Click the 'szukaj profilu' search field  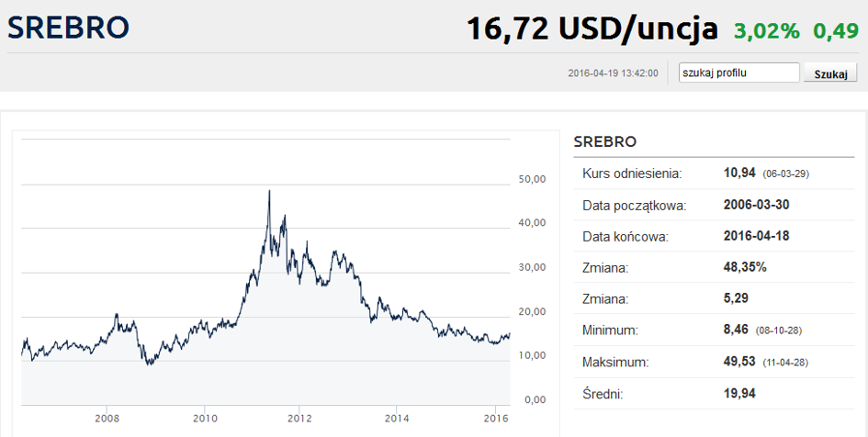(x=739, y=73)
